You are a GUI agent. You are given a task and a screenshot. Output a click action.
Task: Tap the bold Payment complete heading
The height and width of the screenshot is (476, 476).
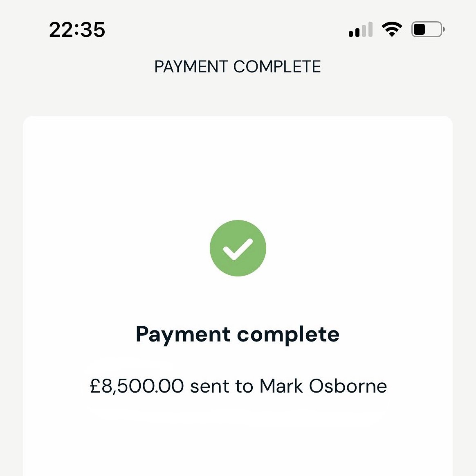tap(238, 335)
